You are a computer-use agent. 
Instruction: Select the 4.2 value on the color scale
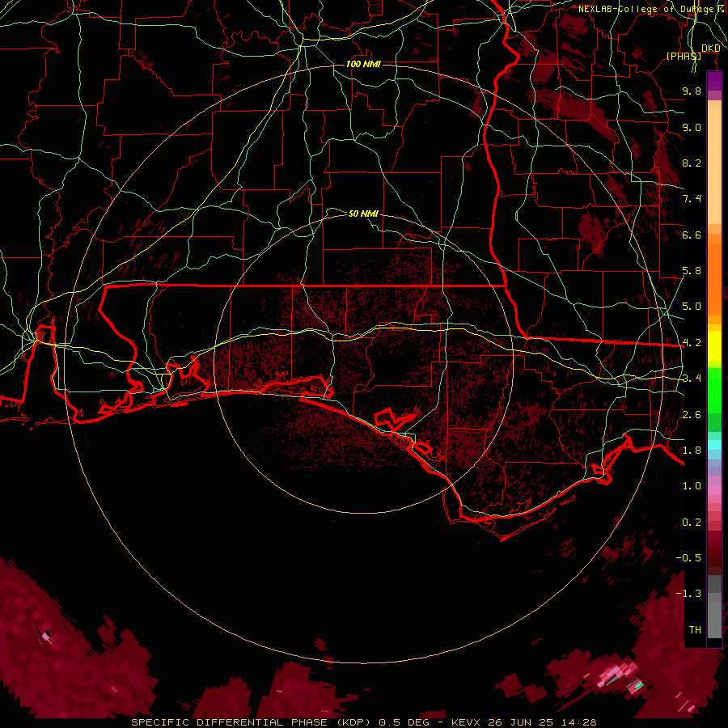click(x=692, y=343)
